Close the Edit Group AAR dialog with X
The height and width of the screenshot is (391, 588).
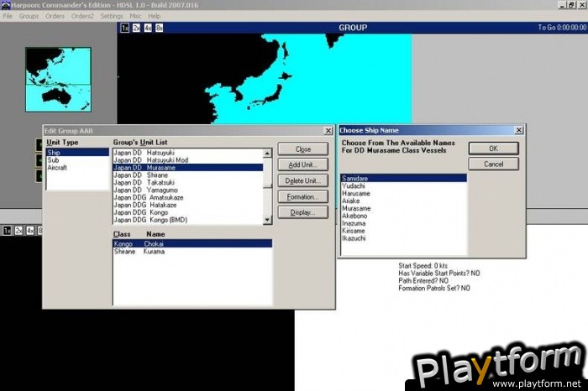328,130
